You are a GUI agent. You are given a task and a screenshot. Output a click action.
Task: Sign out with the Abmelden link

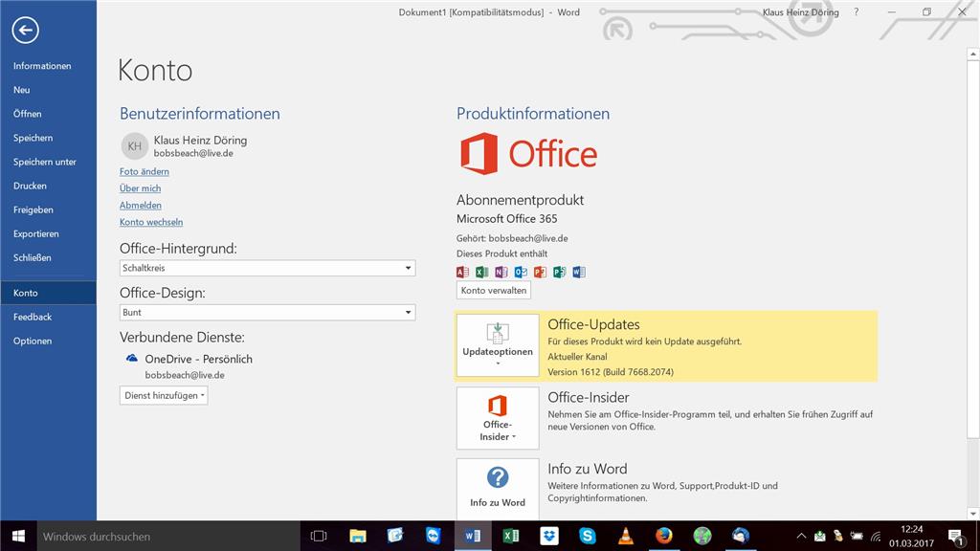tap(141, 205)
